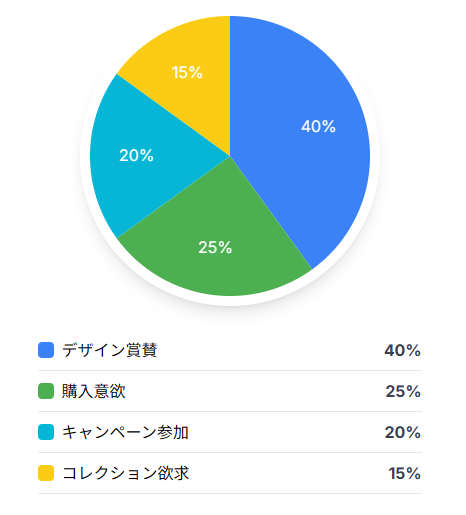Click the white 25% label on pie
The width and height of the screenshot is (466, 515).
[x=215, y=247]
